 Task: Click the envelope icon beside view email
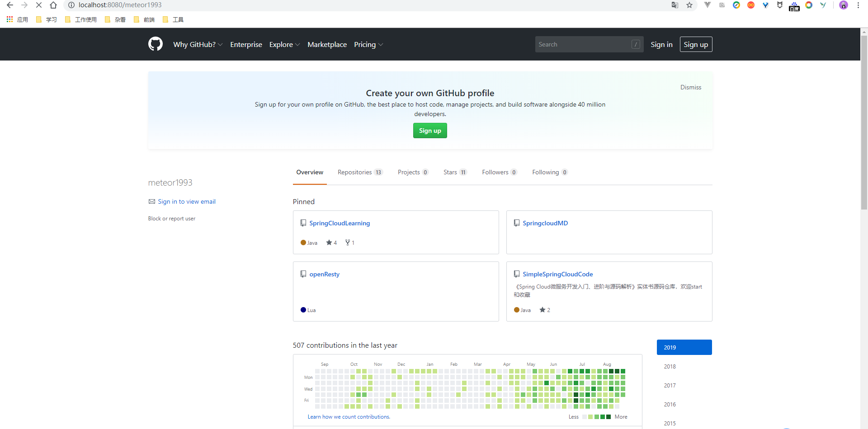pos(152,201)
